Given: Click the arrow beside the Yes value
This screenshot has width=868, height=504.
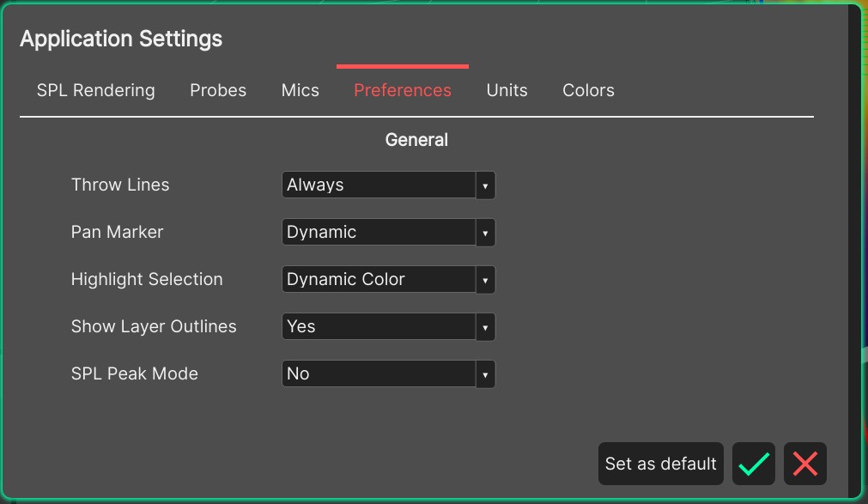Looking at the screenshot, I should (486, 326).
